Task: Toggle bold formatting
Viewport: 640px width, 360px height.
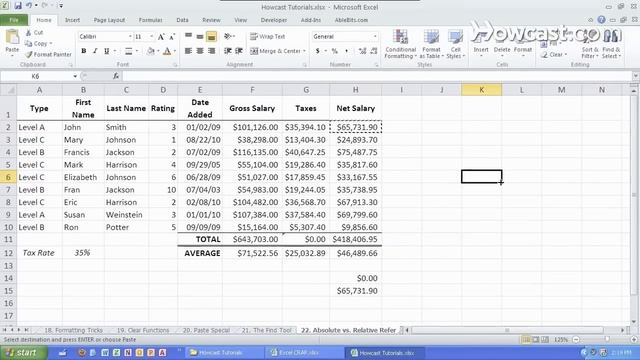Action: coord(84,51)
